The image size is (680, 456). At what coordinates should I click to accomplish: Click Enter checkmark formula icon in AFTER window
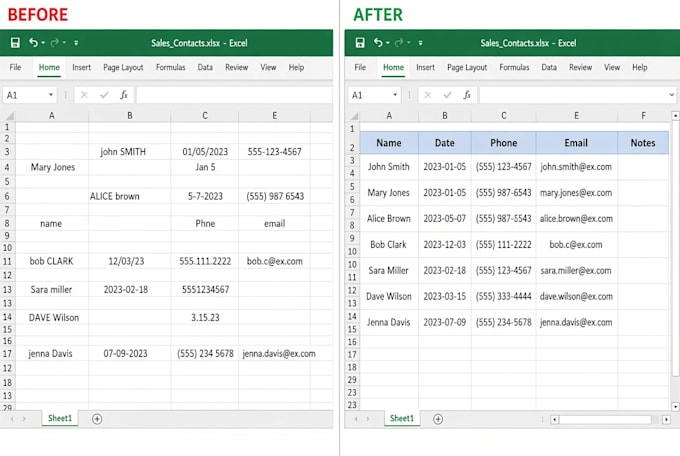(448, 95)
